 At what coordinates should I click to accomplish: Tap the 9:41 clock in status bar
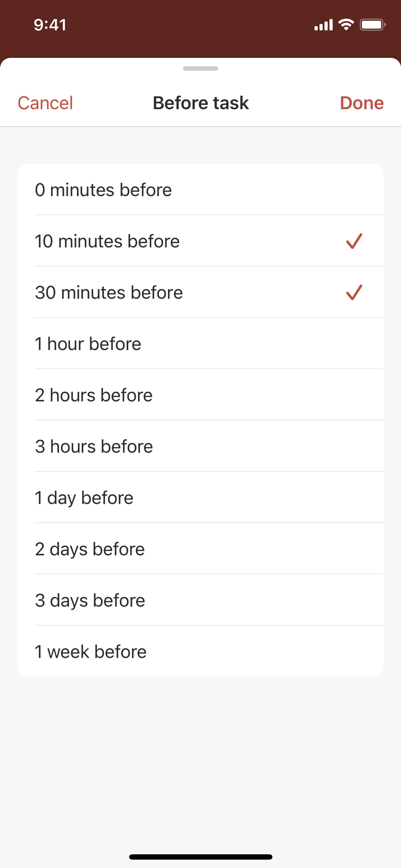50,25
